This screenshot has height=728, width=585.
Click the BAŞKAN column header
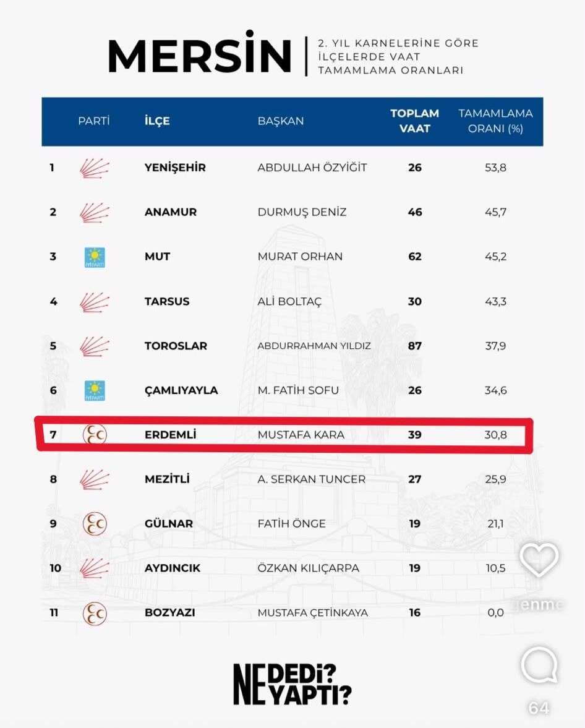click(x=280, y=121)
